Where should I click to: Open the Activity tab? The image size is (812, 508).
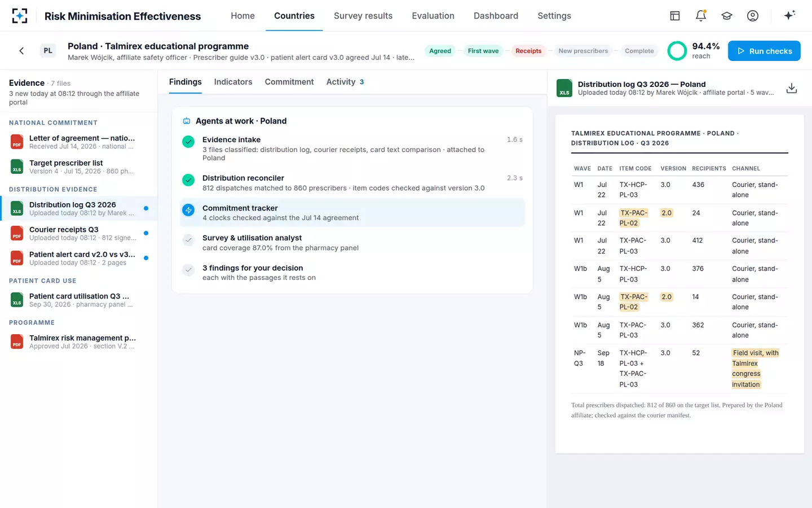[x=345, y=82]
